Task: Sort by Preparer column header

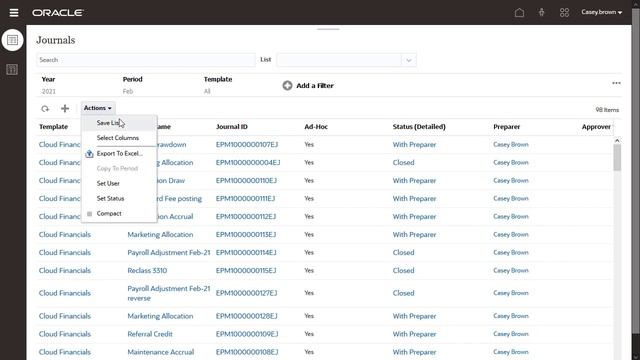Action: coord(506,127)
